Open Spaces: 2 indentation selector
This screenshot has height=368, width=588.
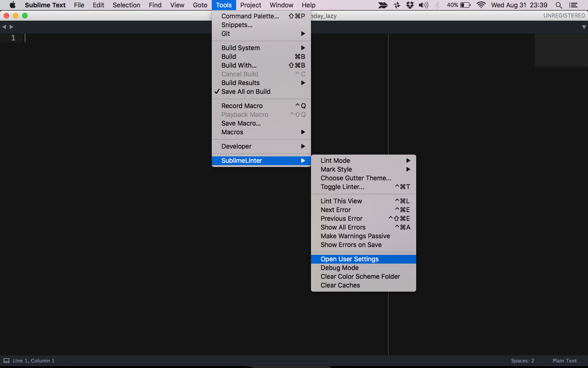coord(522,361)
